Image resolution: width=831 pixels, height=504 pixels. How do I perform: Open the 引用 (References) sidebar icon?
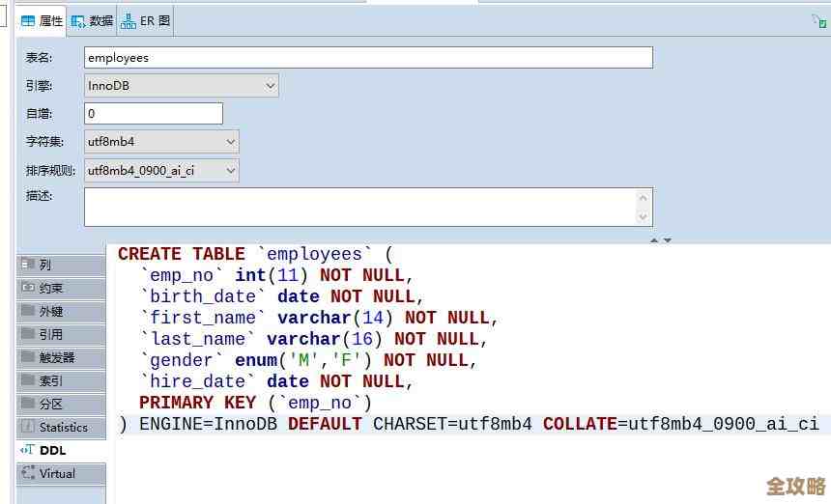tap(28, 334)
